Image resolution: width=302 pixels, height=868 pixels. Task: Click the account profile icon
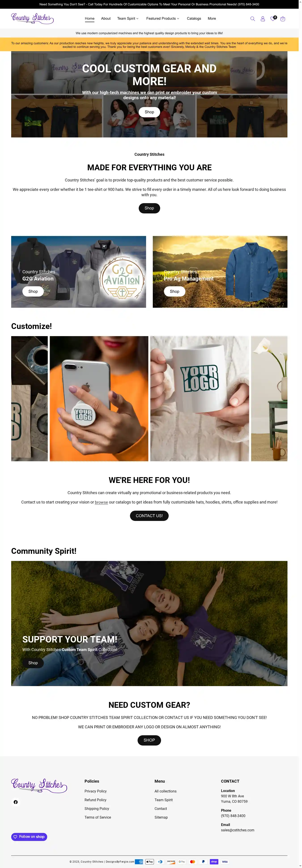coord(263,19)
